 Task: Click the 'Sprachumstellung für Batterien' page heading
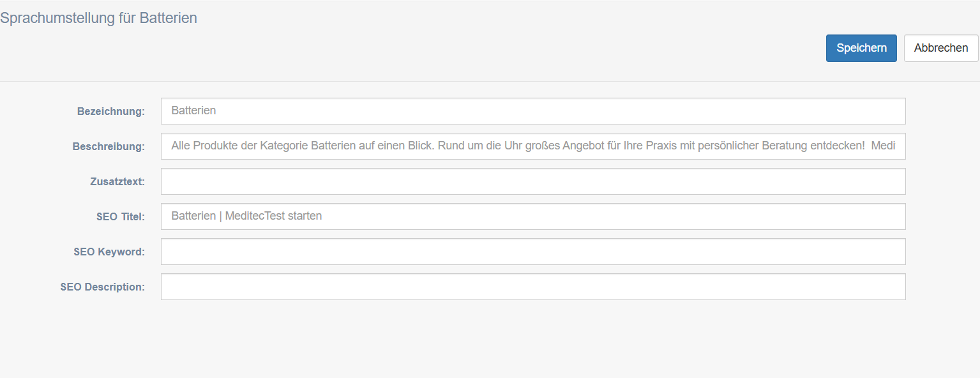point(98,18)
